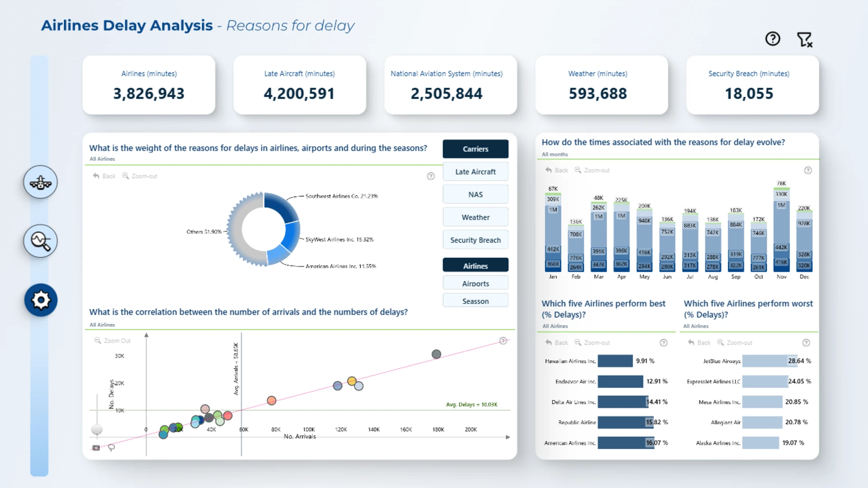Viewport: 868px width, 488px height.
Task: Open the airplane overview page icon
Action: [41, 182]
